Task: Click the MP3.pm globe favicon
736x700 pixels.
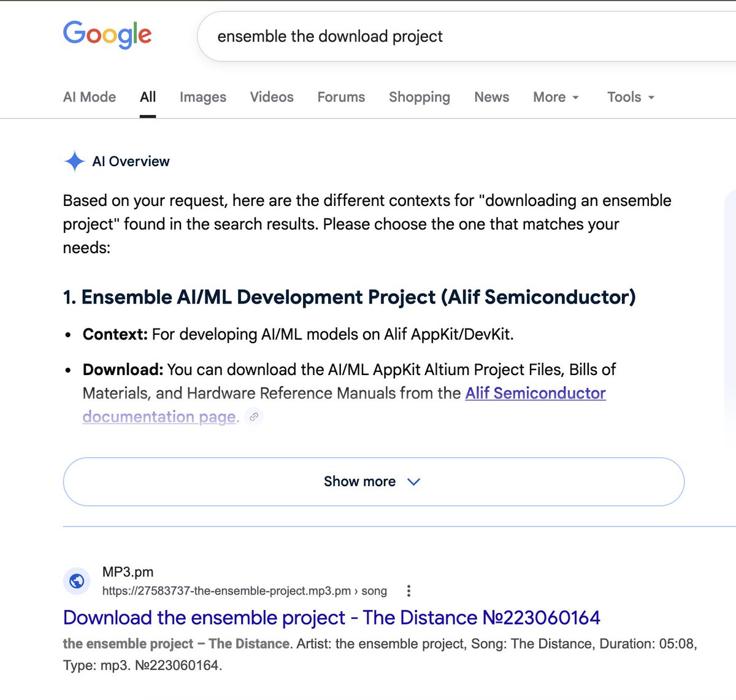Action: coord(77,581)
